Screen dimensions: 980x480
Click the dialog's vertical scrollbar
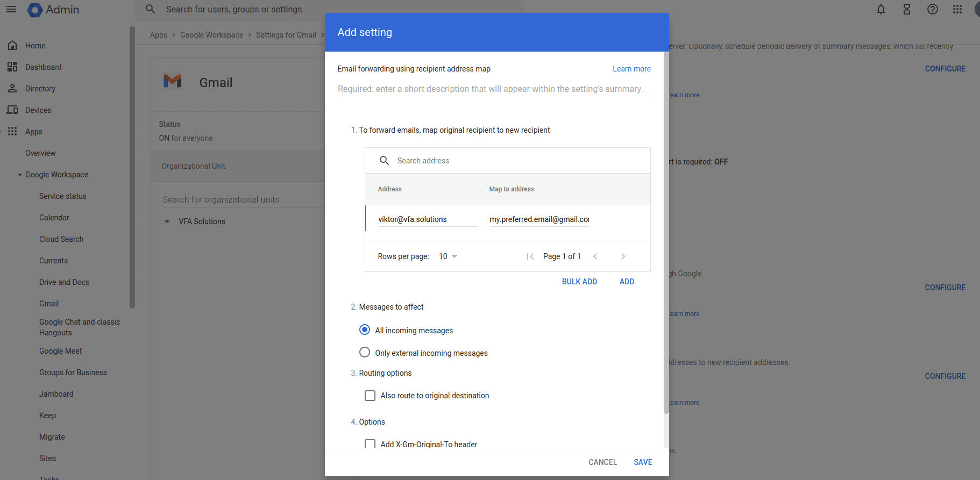(x=666, y=231)
